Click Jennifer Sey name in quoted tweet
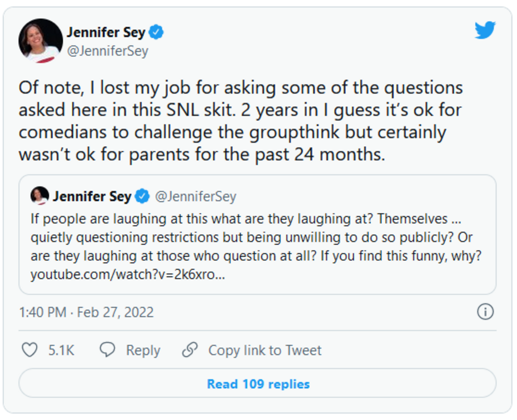The height and width of the screenshot is (420, 517). point(92,196)
